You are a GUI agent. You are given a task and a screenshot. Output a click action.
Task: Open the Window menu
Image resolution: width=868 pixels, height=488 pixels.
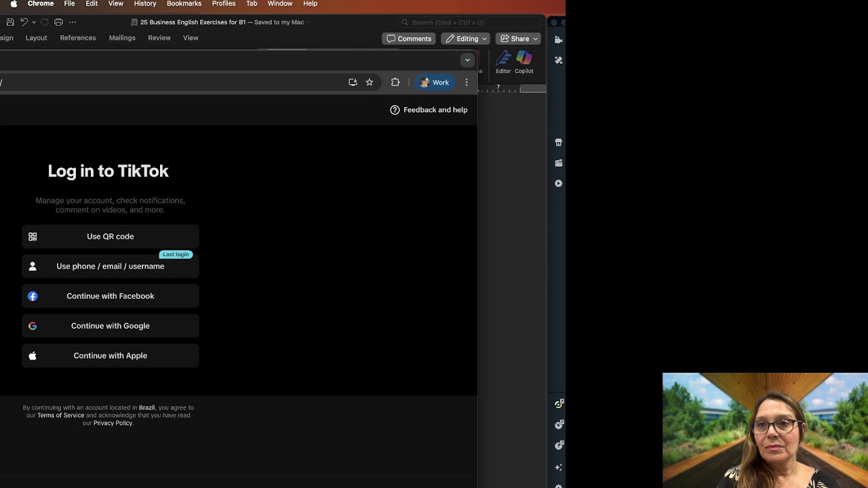pos(280,4)
